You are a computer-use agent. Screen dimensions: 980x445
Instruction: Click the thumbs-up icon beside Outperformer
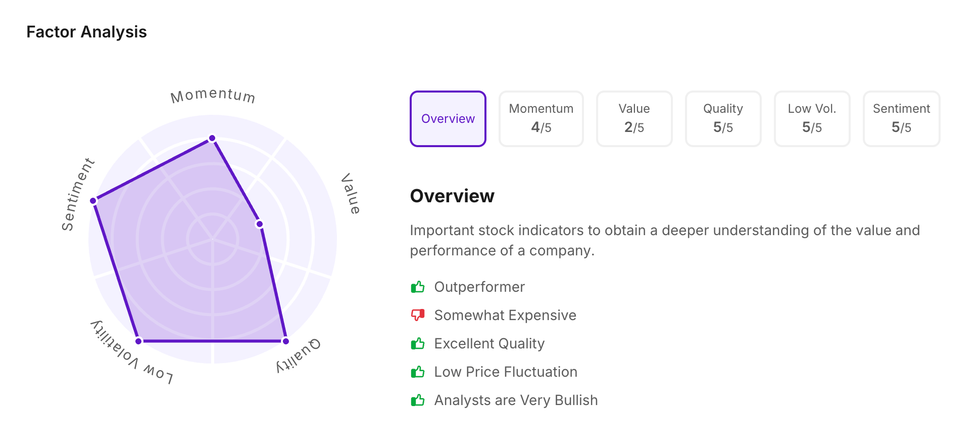tap(418, 287)
